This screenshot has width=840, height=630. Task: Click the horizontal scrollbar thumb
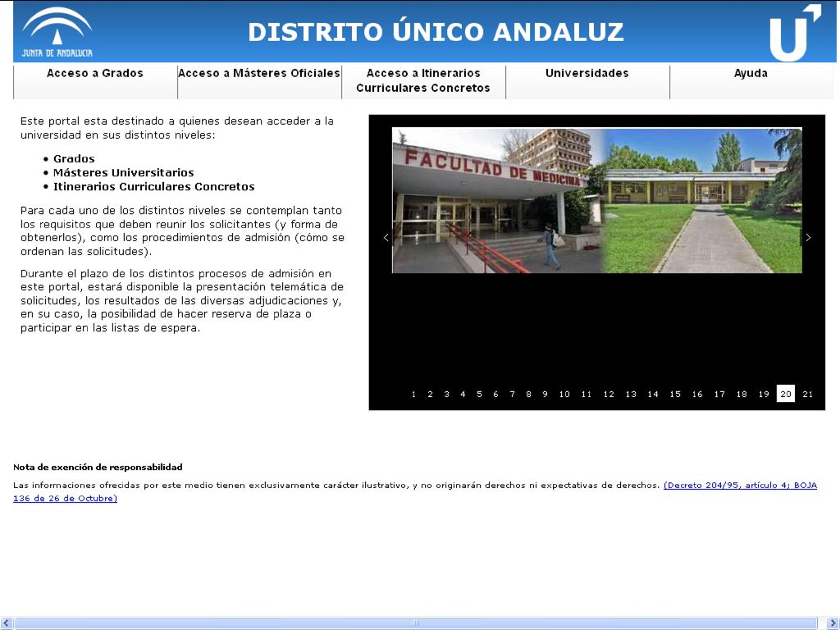tap(416, 623)
